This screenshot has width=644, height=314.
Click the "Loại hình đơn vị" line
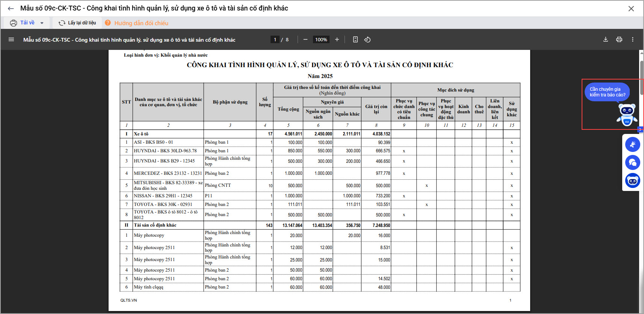166,55
